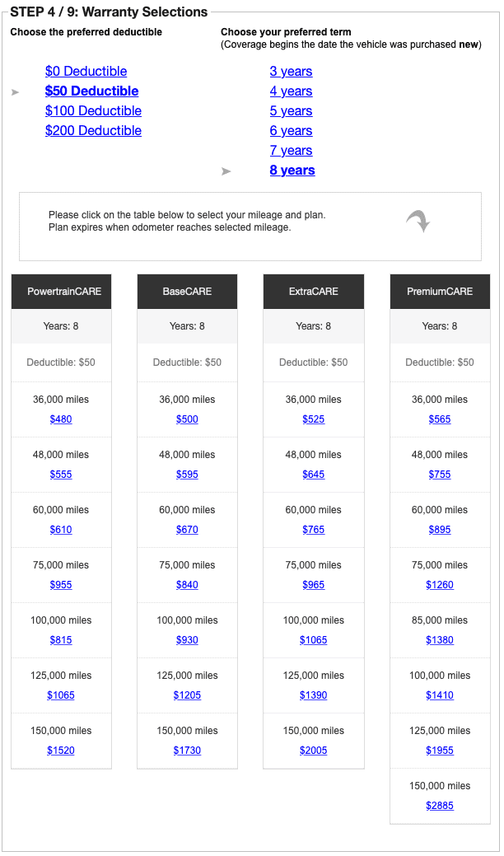This screenshot has height=856, width=504.
Task: Click the selected 8 years term
Action: (292, 171)
